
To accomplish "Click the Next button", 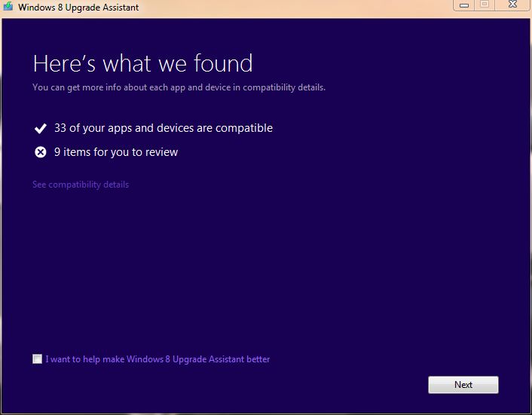I will pyautogui.click(x=463, y=384).
